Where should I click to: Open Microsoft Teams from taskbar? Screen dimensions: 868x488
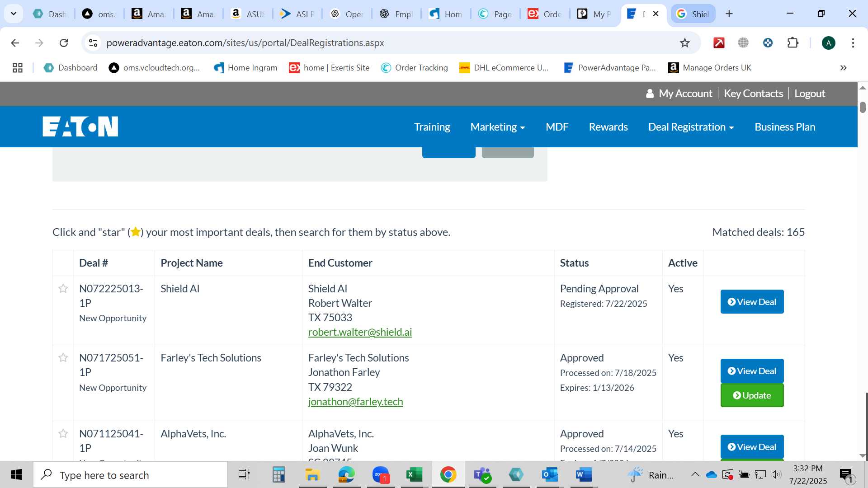pos(482,475)
